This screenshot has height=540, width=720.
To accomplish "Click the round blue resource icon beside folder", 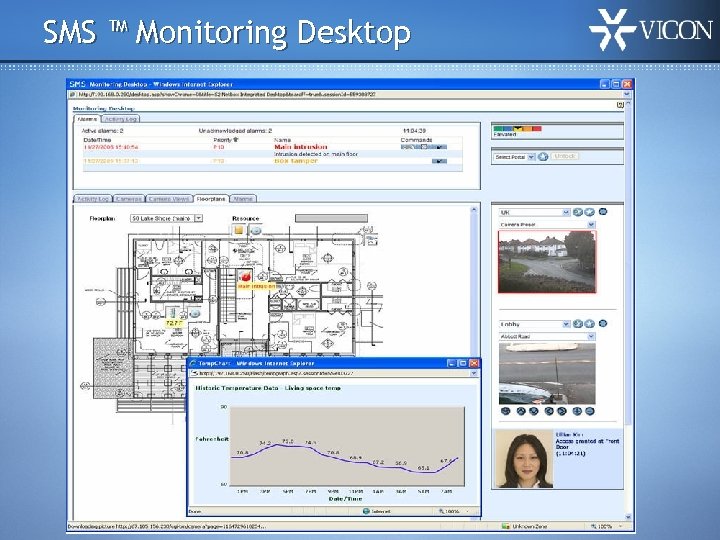I will point(256,231).
